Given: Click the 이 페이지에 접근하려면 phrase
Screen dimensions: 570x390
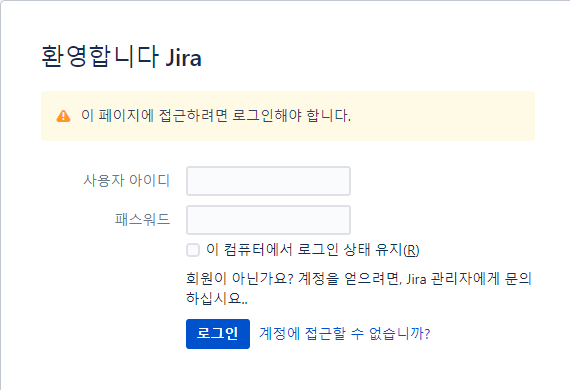Looking at the screenshot, I should 154,116.
